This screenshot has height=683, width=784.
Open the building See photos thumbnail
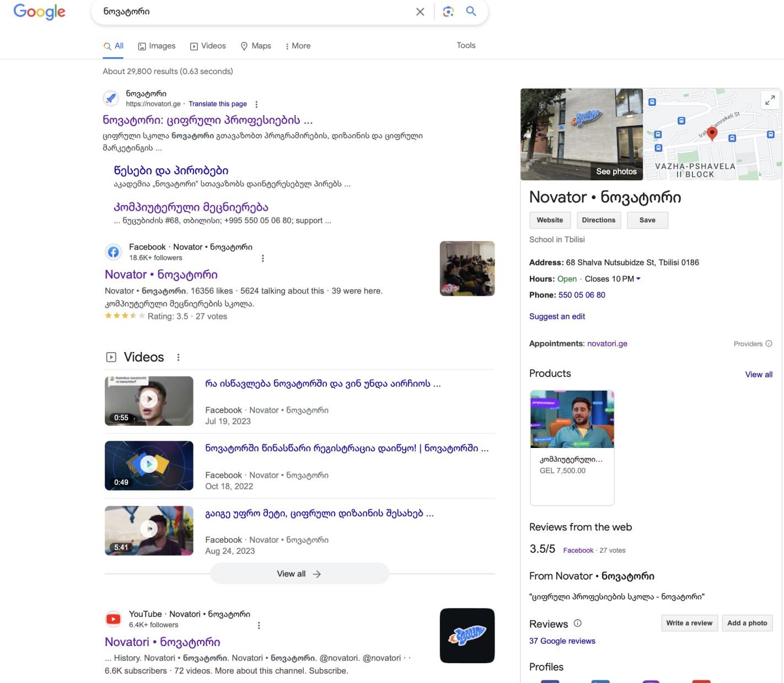[582, 134]
